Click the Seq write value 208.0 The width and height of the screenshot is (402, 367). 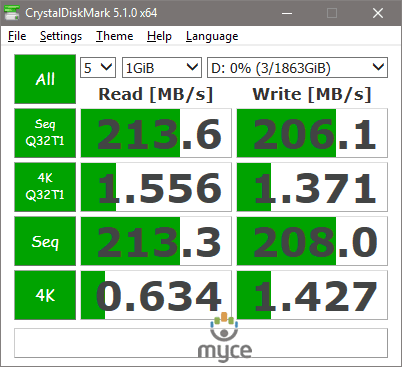pos(312,241)
